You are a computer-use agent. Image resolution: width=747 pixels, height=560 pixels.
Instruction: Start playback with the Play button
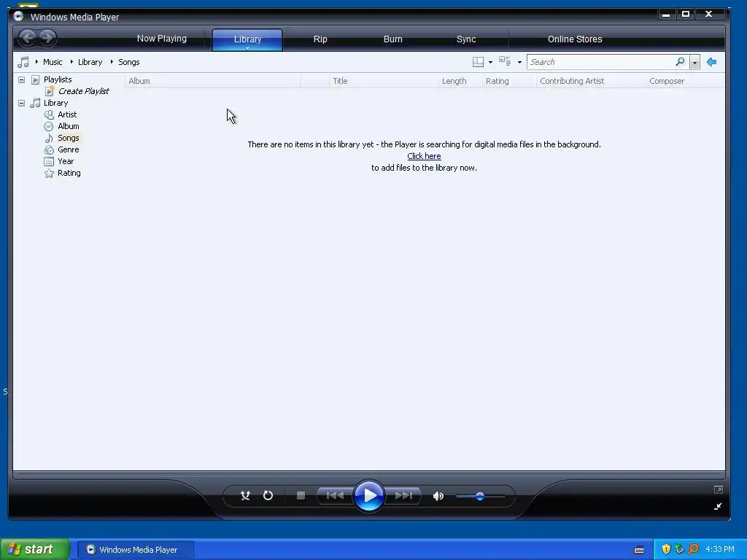[369, 496]
